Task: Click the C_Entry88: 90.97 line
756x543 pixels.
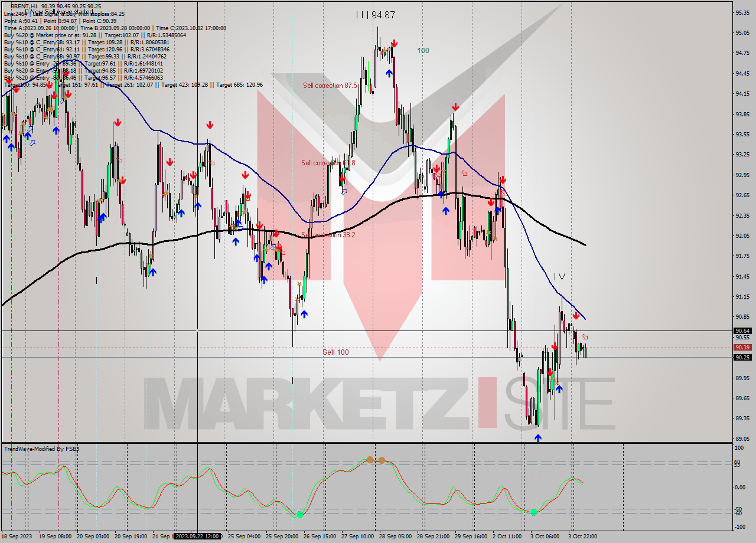Action: pos(87,57)
